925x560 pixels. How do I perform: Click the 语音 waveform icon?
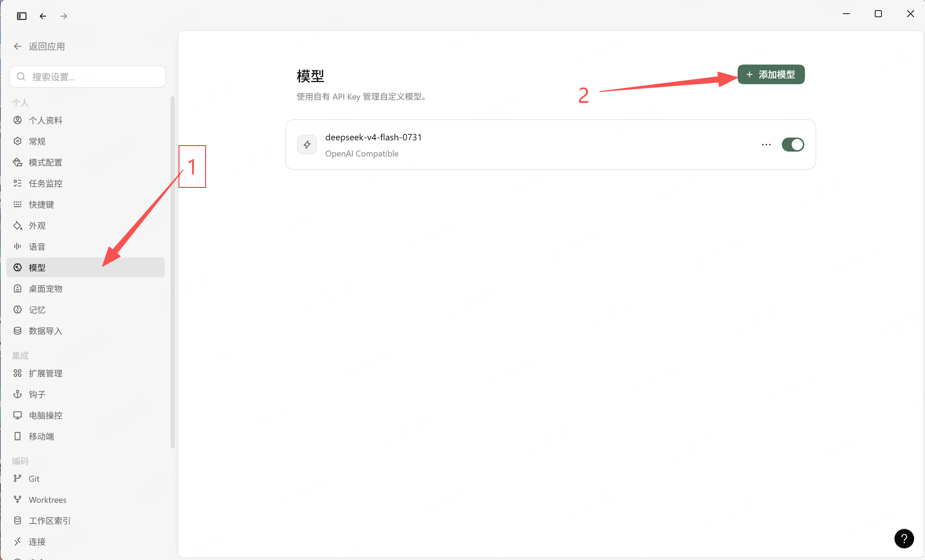18,246
